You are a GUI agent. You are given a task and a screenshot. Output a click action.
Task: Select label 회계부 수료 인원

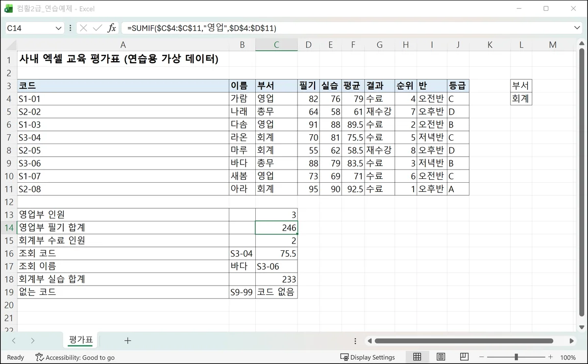point(123,241)
